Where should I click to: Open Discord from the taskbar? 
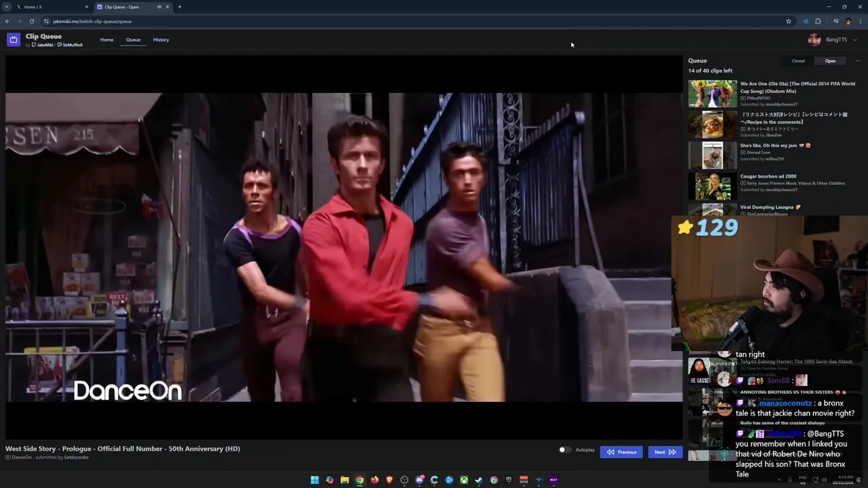[x=419, y=480]
